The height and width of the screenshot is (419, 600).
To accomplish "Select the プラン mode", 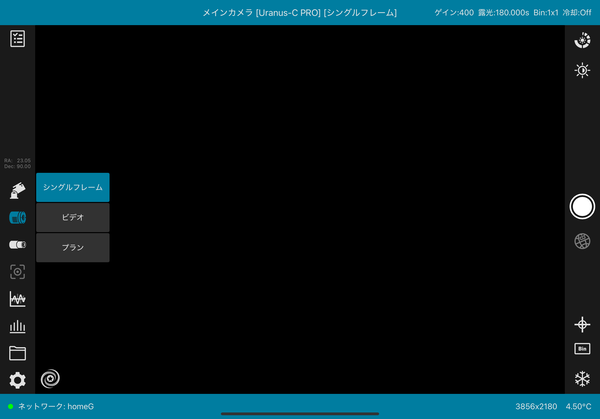I will click(73, 248).
